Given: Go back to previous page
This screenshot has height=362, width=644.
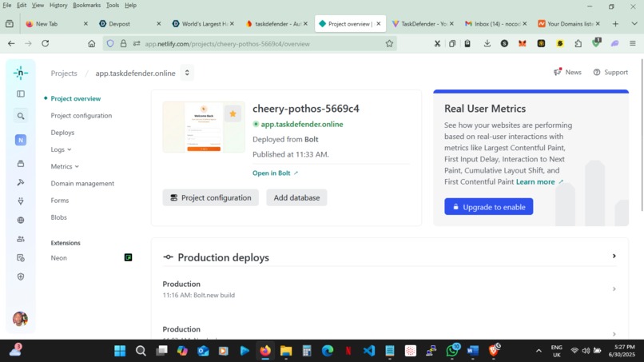Looking at the screenshot, I should pyautogui.click(x=11, y=44).
